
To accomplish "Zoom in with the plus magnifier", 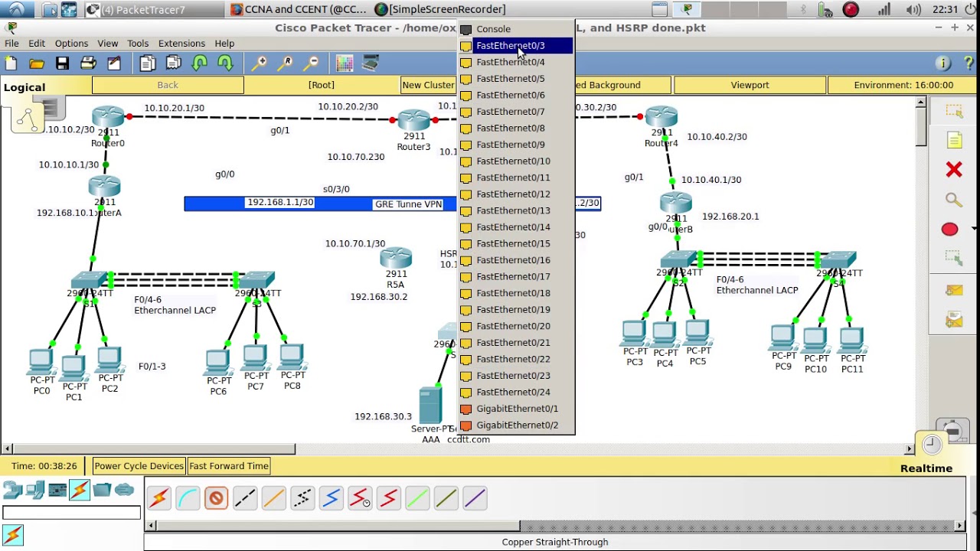I will [x=260, y=64].
